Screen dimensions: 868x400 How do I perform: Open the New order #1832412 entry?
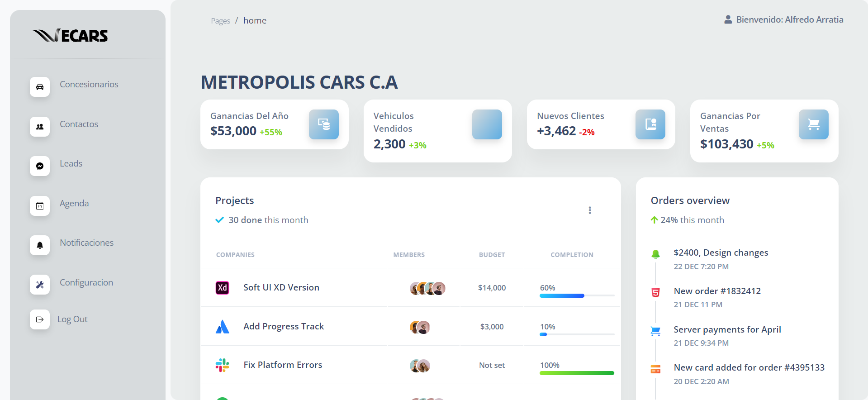[717, 291]
